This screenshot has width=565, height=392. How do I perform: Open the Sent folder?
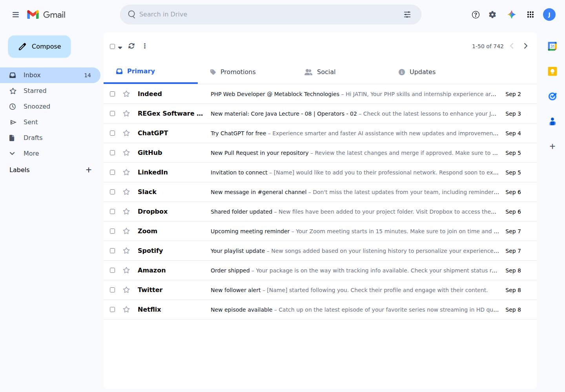pyautogui.click(x=50, y=122)
